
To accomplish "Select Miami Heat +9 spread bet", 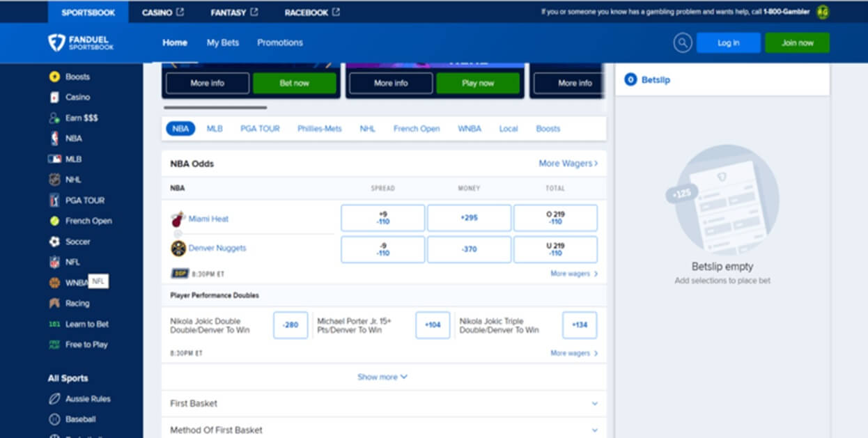I will click(x=382, y=218).
